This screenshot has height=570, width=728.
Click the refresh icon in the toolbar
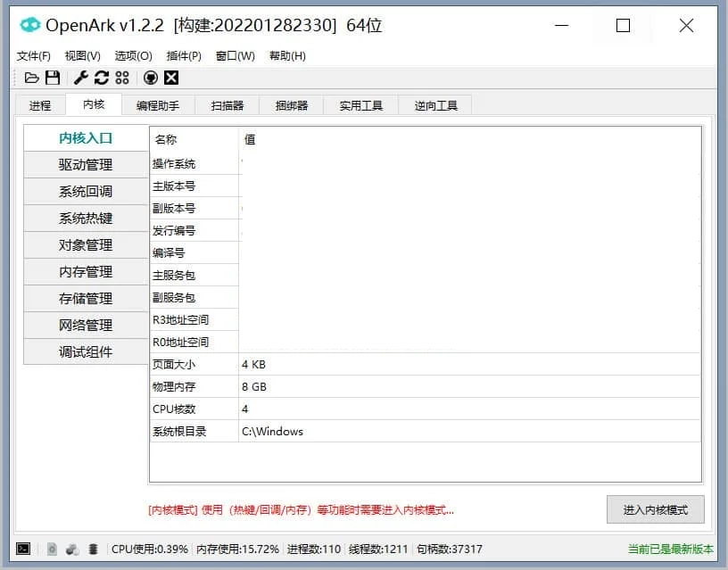tap(101, 78)
